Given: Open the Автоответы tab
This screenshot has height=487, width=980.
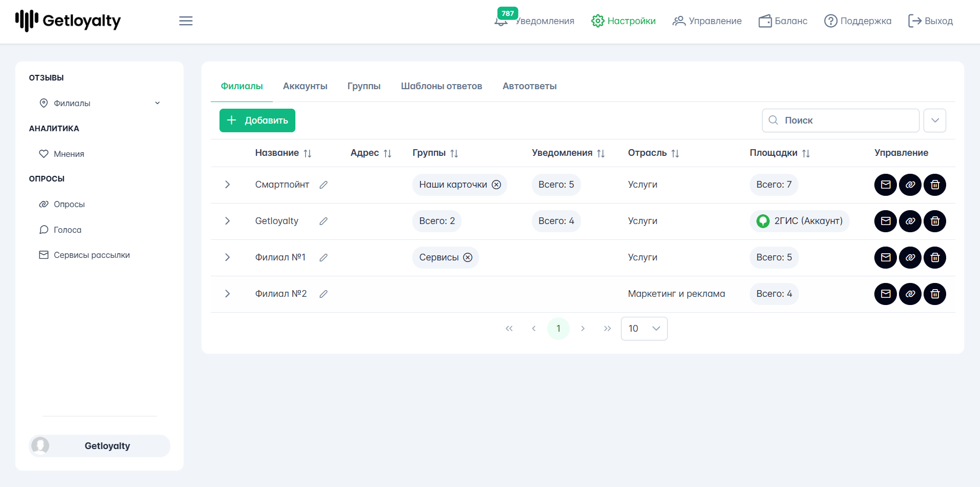Looking at the screenshot, I should click(530, 86).
